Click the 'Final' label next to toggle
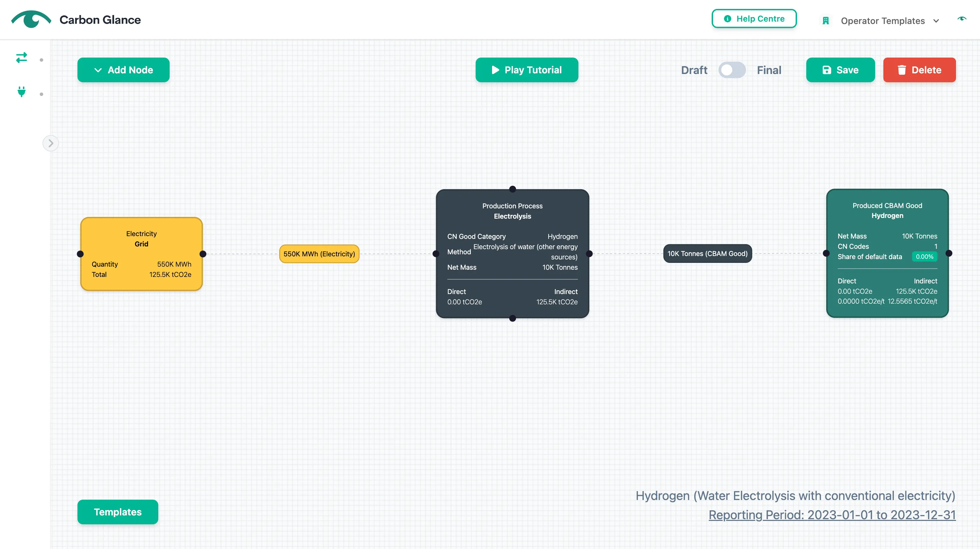 coord(769,70)
